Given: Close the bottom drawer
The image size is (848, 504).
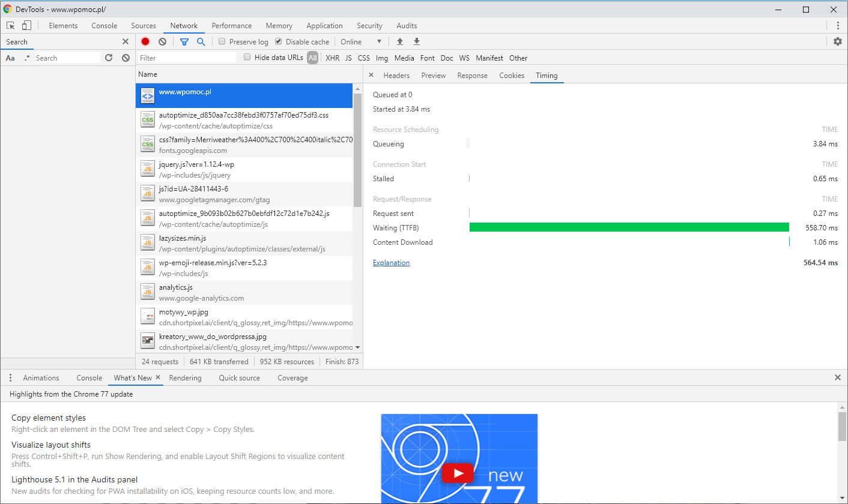Looking at the screenshot, I should [838, 377].
